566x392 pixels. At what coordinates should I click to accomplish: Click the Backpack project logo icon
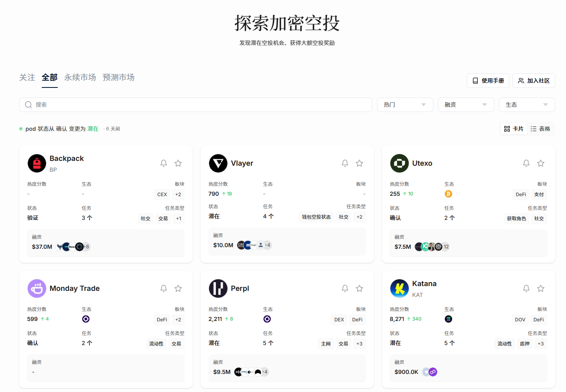pos(37,163)
